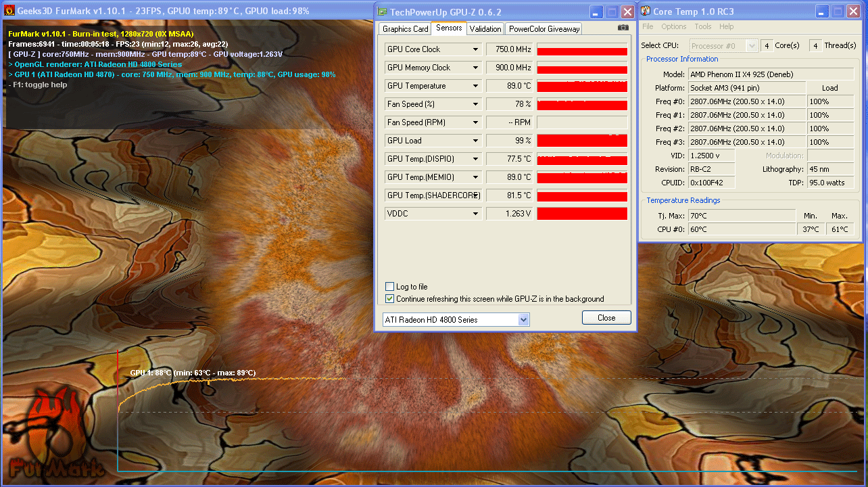Click the Close button in GPU-Z
Viewport: 868px width, 487px height.
point(606,318)
